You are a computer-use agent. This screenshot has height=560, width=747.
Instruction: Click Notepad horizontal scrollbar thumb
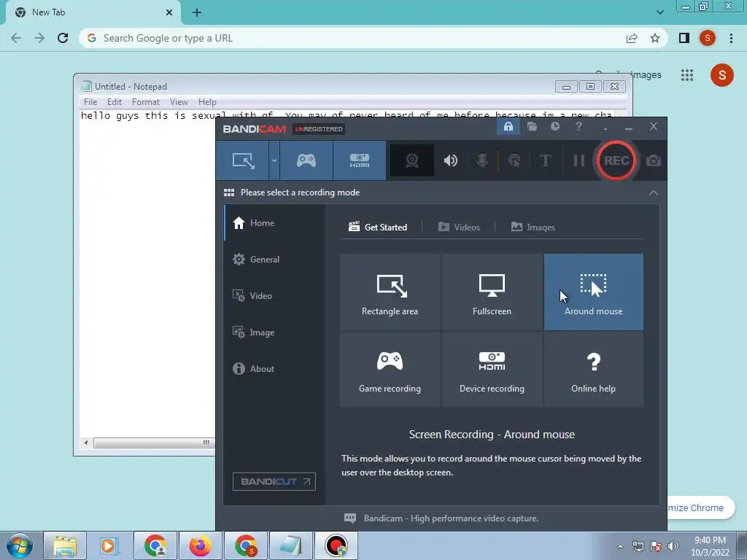point(154,443)
